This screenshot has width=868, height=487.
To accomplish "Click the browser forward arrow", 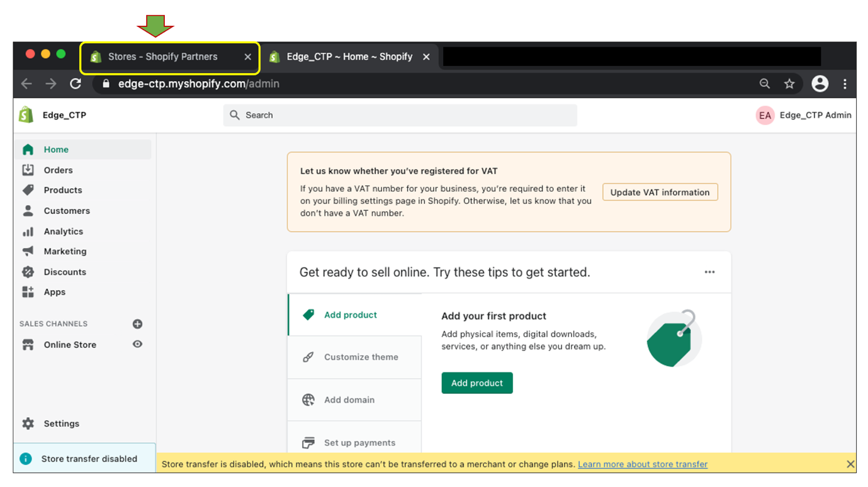I will [x=51, y=84].
